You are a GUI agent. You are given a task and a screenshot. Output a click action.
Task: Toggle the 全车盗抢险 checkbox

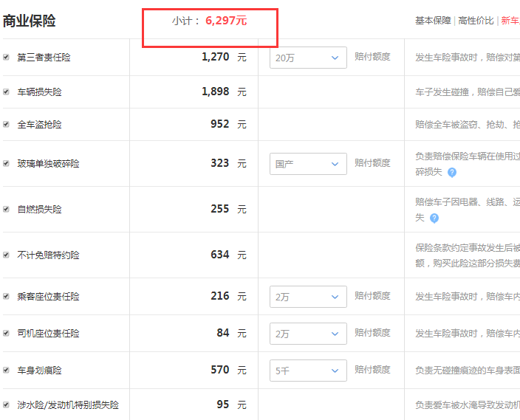6,124
